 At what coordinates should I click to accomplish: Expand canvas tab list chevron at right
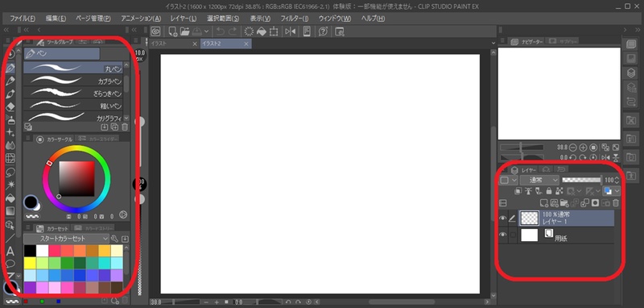(x=493, y=44)
